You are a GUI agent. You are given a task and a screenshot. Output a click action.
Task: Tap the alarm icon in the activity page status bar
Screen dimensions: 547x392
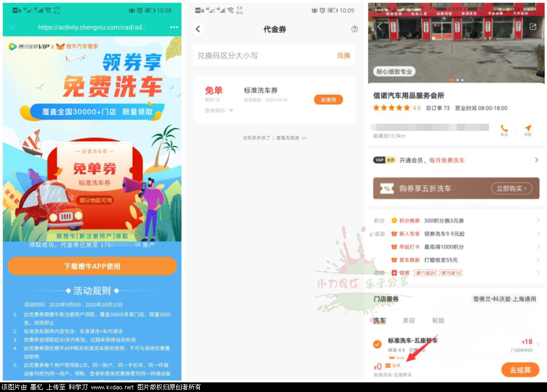139,11
